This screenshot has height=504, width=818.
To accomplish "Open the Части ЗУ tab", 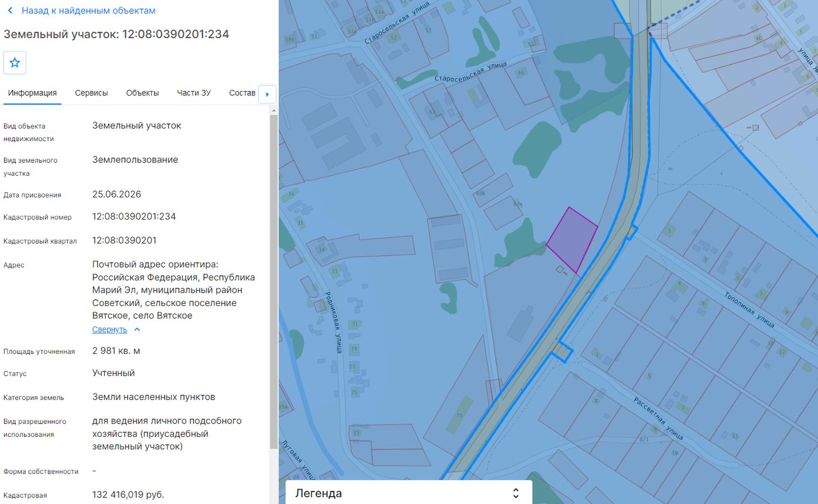I will (x=194, y=93).
